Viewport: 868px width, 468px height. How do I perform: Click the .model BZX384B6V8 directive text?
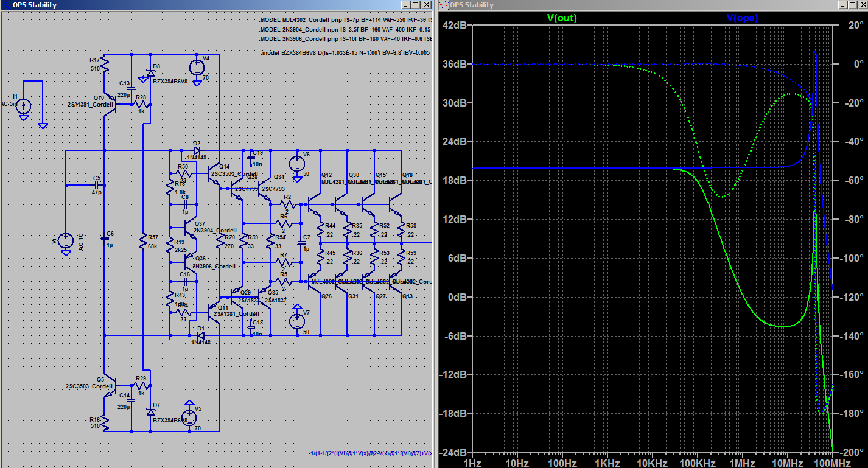point(345,53)
